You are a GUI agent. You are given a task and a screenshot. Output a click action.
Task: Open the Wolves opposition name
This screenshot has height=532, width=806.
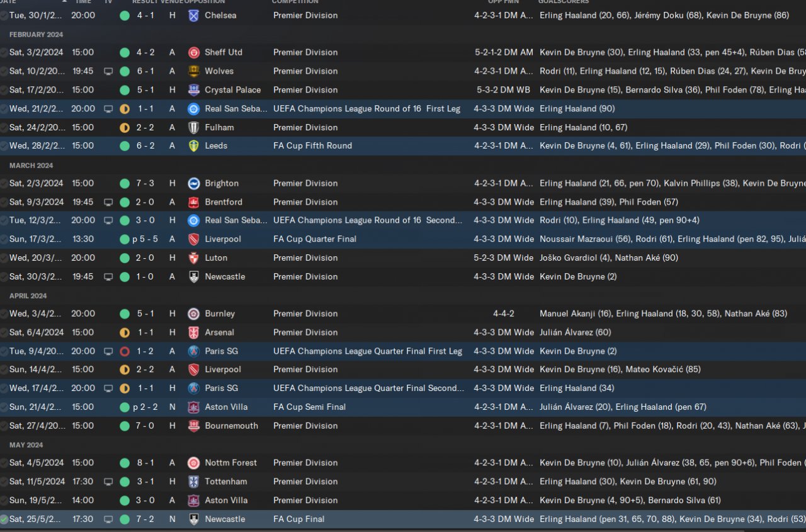[219, 71]
